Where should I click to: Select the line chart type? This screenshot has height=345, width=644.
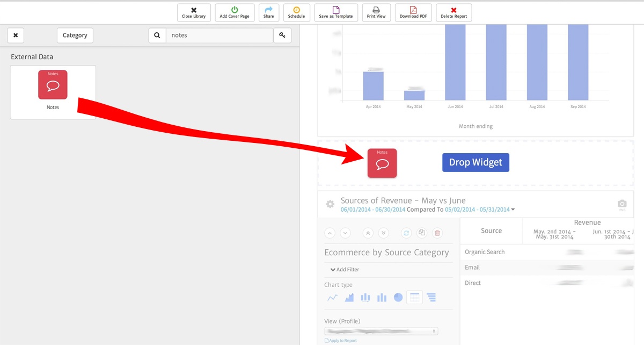[332, 297]
